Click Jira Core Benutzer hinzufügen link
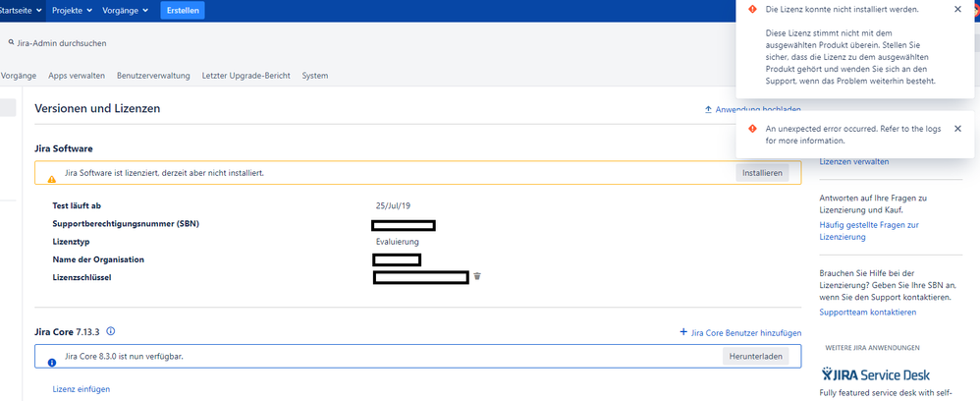 point(746,333)
